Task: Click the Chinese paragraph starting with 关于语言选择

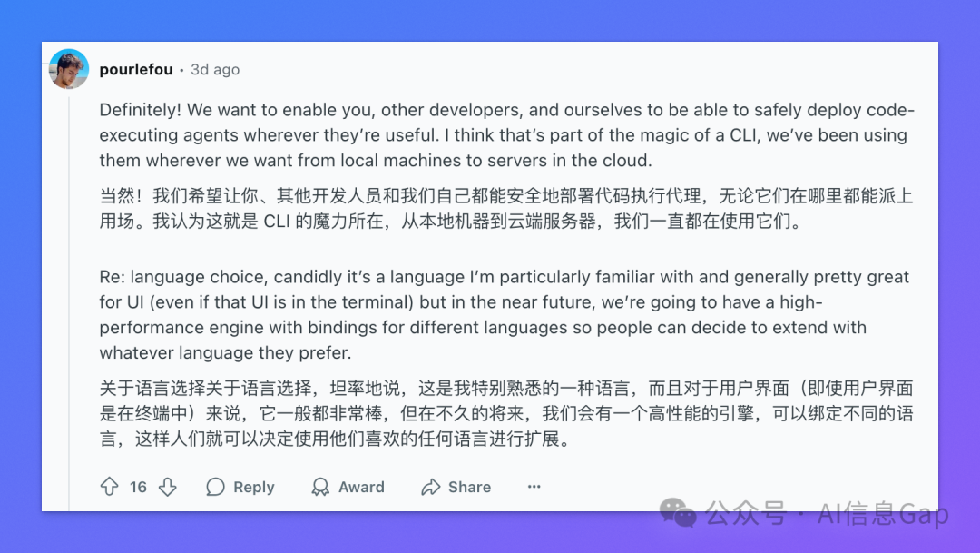Action: click(x=506, y=413)
